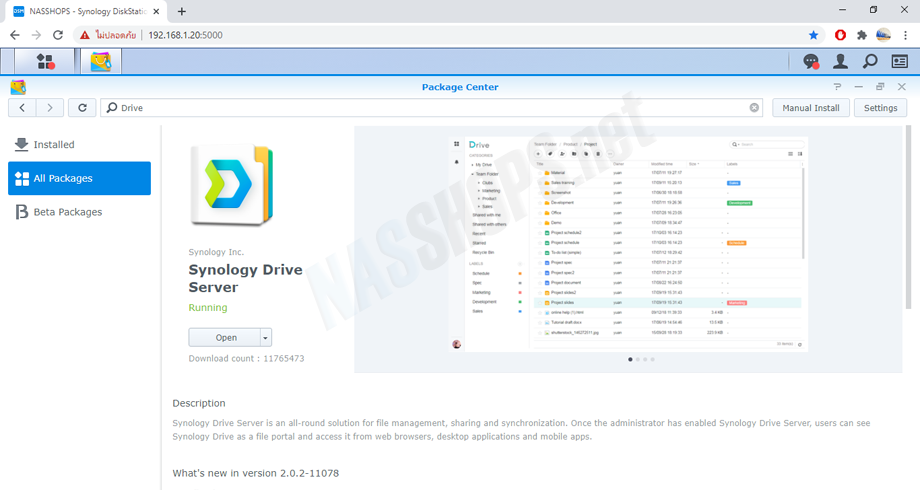Viewport: 920px width, 490px height.
Task: Reload the browser page
Action: click(x=58, y=35)
